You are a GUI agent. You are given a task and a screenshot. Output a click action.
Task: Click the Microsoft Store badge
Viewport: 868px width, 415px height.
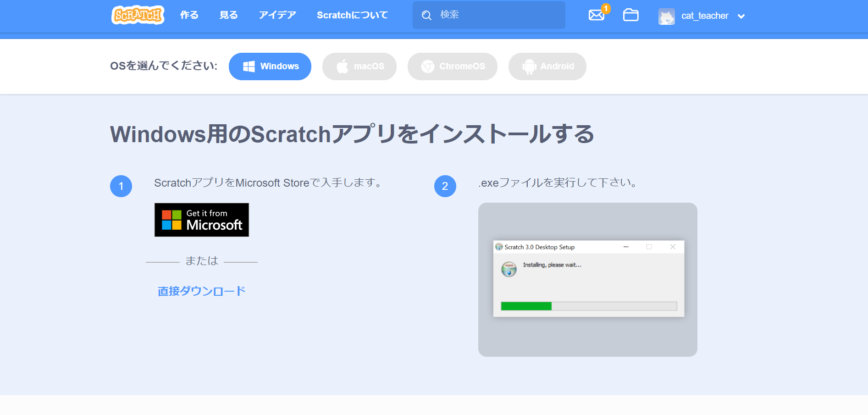point(202,220)
